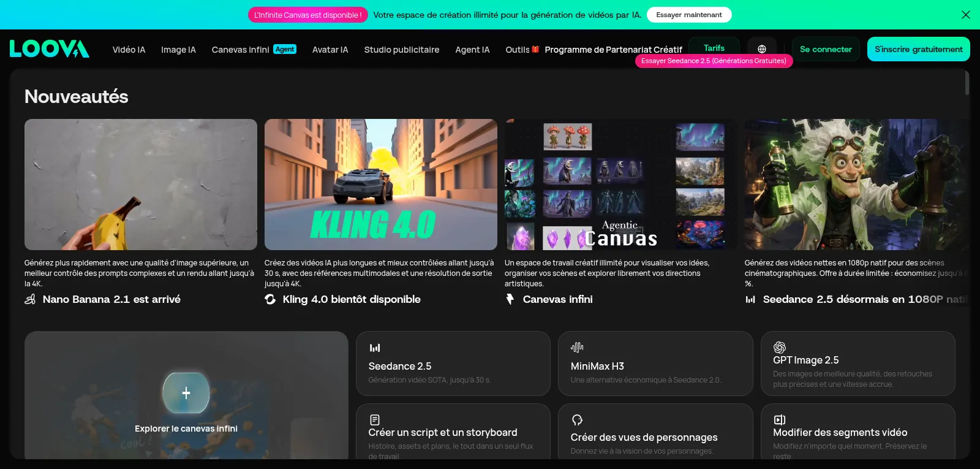Open the Seedance 2.5 card title
980x469 pixels.
coord(400,366)
